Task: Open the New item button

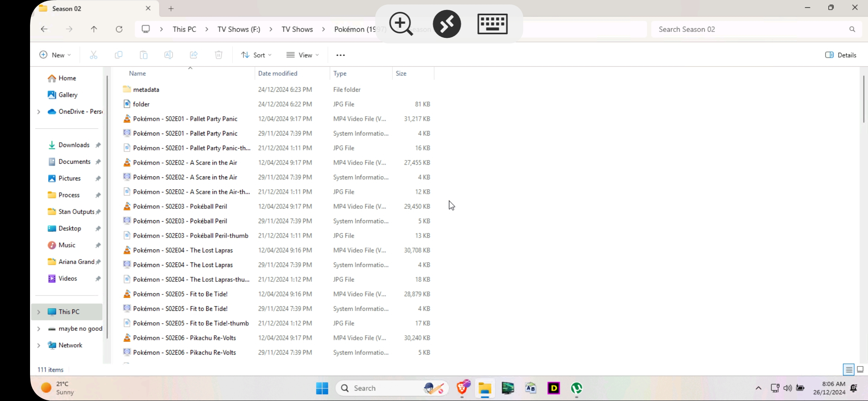Action: [x=55, y=55]
